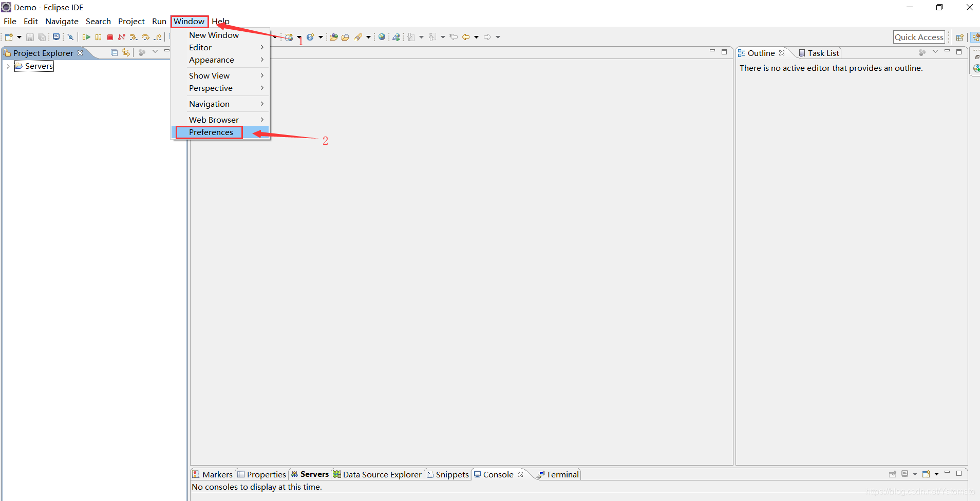
Task: Open the Display Selected Console dropdown arrow
Action: click(x=915, y=474)
